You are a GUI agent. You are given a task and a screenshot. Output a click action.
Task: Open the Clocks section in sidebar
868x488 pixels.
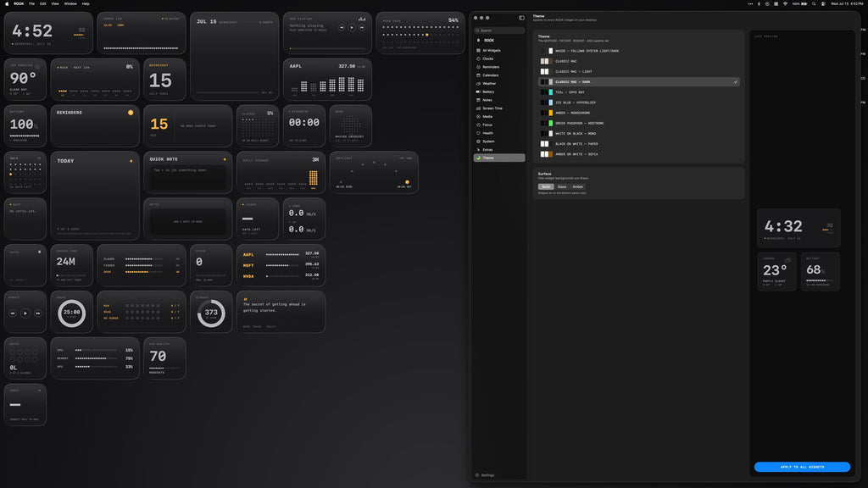tap(498, 58)
